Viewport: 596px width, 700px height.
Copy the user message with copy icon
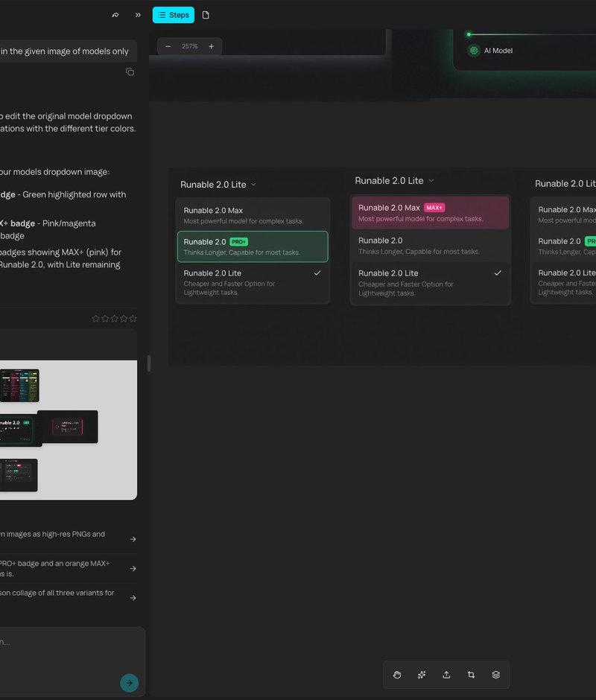[x=130, y=72]
